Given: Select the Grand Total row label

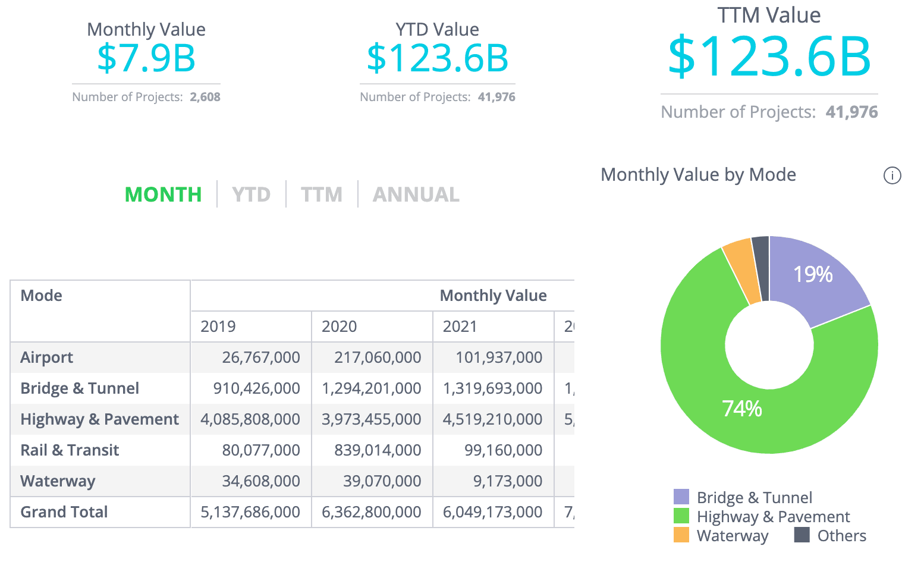Looking at the screenshot, I should 64,512.
